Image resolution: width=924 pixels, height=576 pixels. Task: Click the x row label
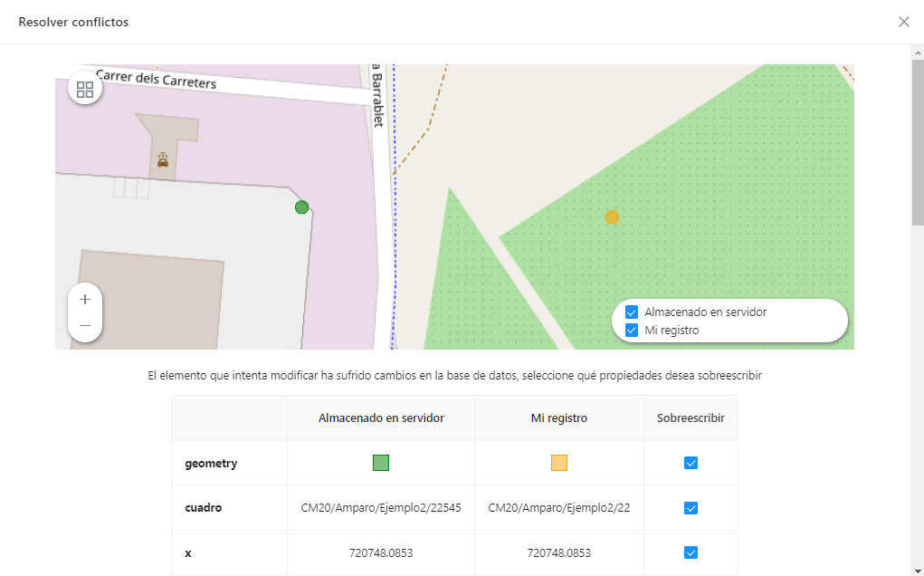(188, 553)
